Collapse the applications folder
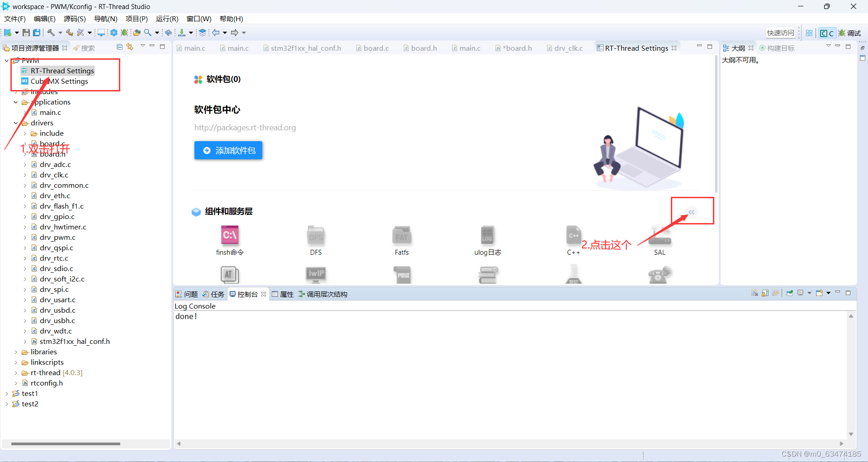 16,102
